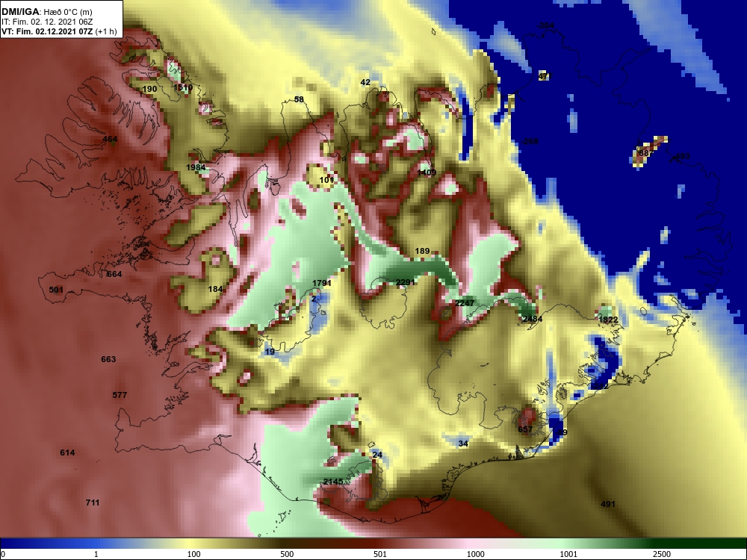This screenshot has width=747, height=560.
Task: Click the map value 190
Action: pyautogui.click(x=149, y=89)
